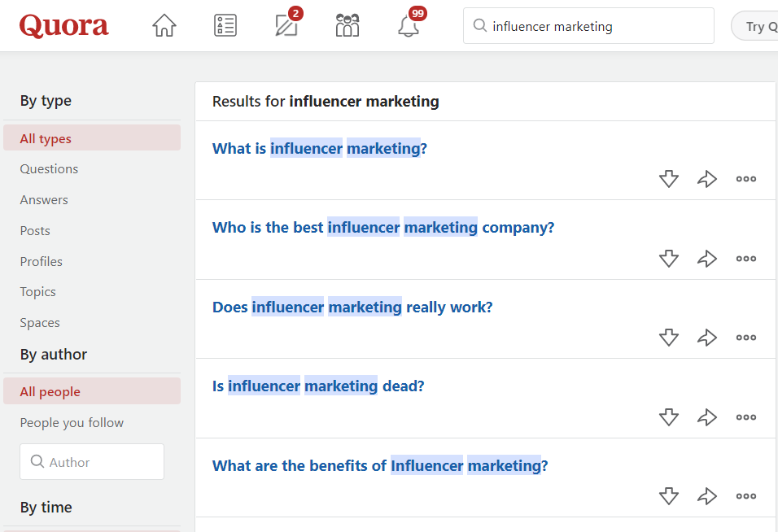This screenshot has height=532, width=778.
Task: Select the All people author filter
Action: pyautogui.click(x=92, y=391)
